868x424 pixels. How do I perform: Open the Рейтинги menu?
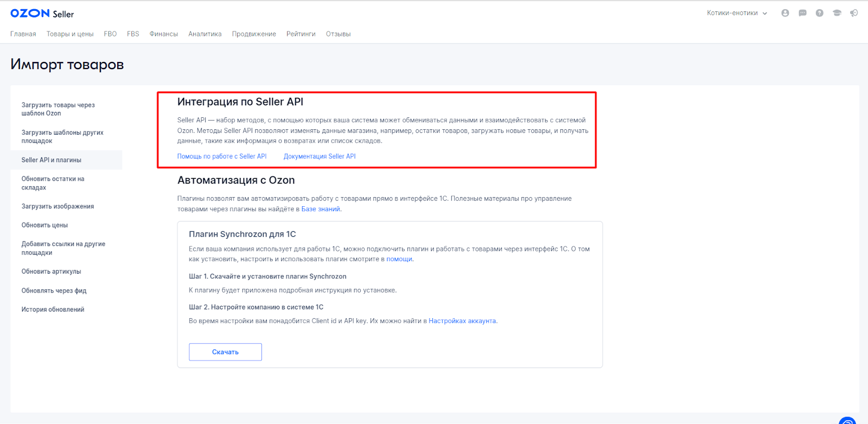[301, 34]
